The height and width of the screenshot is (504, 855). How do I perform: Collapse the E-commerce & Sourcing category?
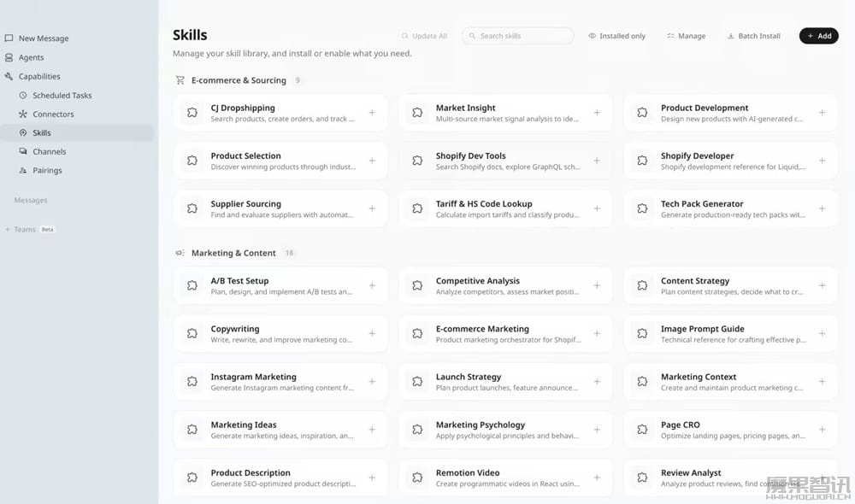tap(239, 80)
